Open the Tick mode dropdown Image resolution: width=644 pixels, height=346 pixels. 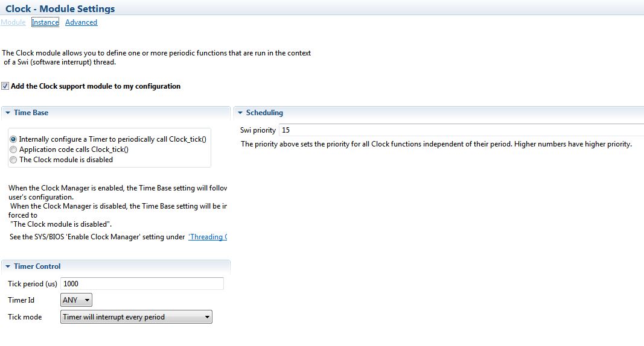coord(136,317)
